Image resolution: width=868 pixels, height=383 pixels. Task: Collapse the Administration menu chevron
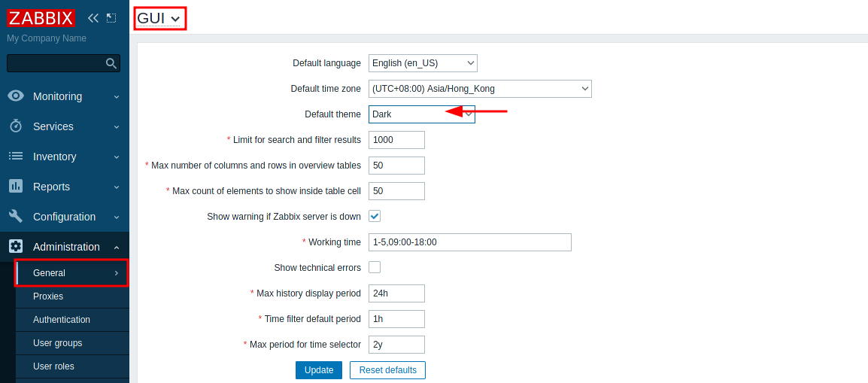(117, 247)
